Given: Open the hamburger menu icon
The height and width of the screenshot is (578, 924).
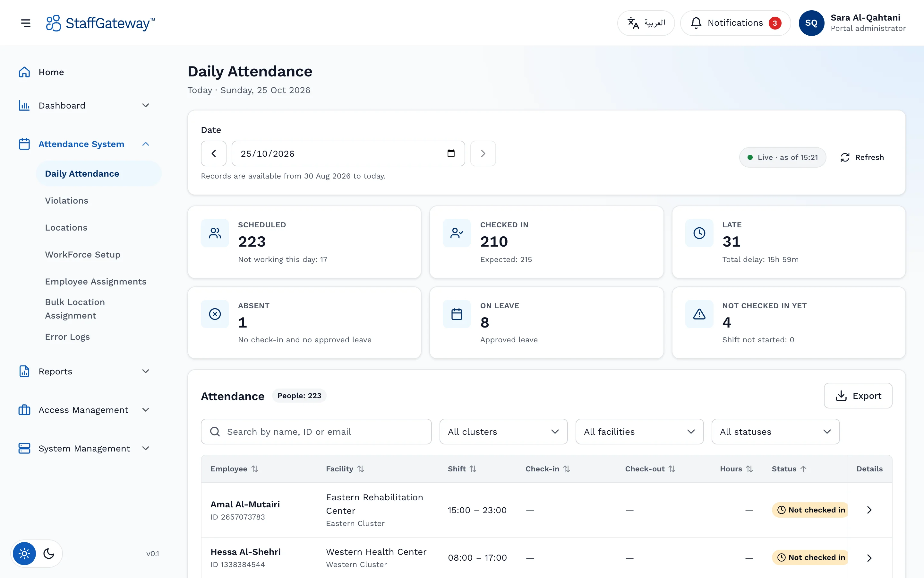Looking at the screenshot, I should pos(26,23).
